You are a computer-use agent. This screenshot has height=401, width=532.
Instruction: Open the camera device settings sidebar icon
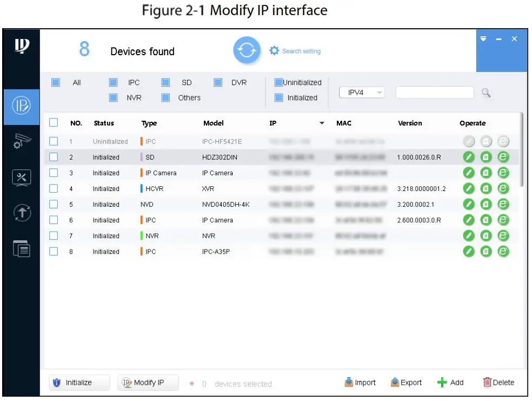click(22, 141)
